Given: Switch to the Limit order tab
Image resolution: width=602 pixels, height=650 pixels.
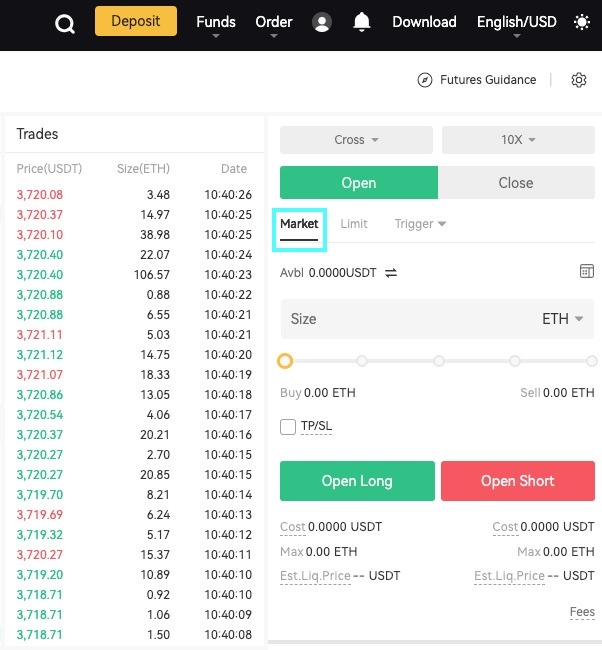Looking at the screenshot, I should tap(354, 224).
